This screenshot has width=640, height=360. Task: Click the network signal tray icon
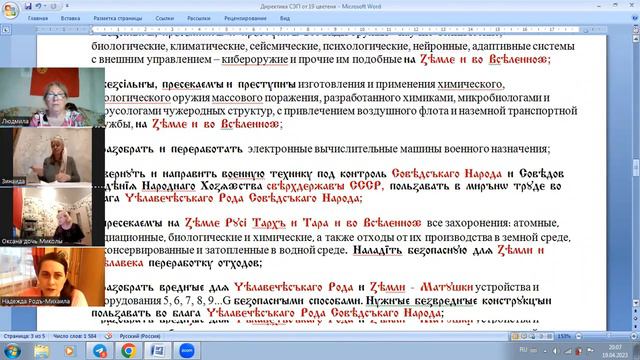point(567,351)
